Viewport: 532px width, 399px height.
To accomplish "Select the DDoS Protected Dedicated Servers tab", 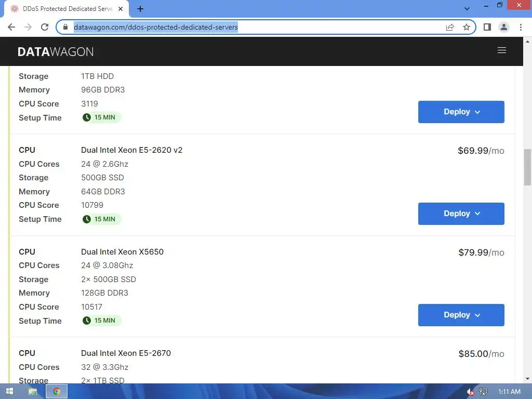I will click(67, 9).
